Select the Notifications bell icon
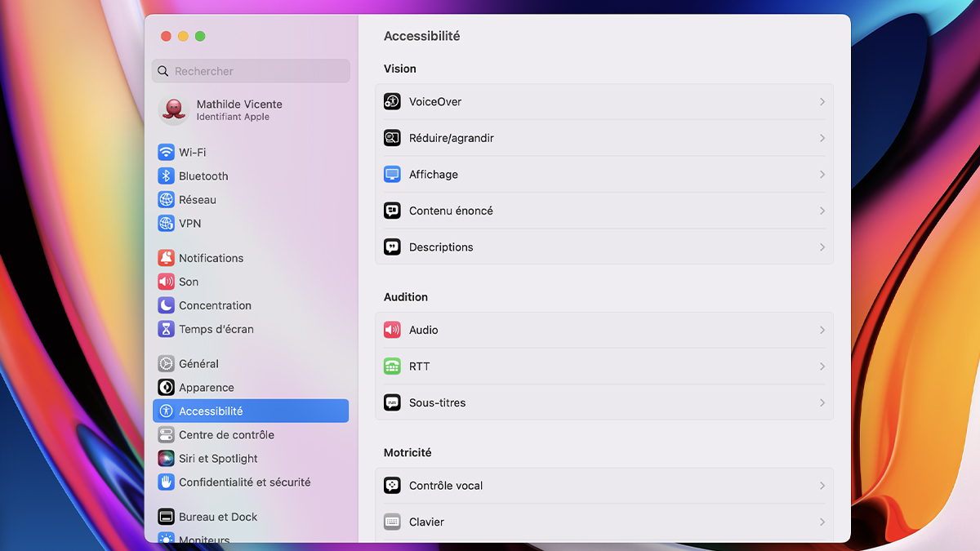This screenshot has width=980, height=551. pos(166,258)
